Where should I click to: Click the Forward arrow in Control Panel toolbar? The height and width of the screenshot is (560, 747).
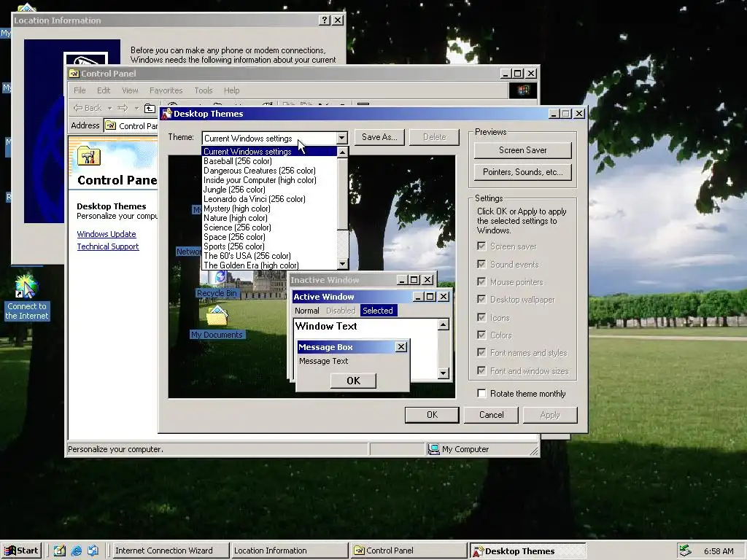[x=123, y=108]
